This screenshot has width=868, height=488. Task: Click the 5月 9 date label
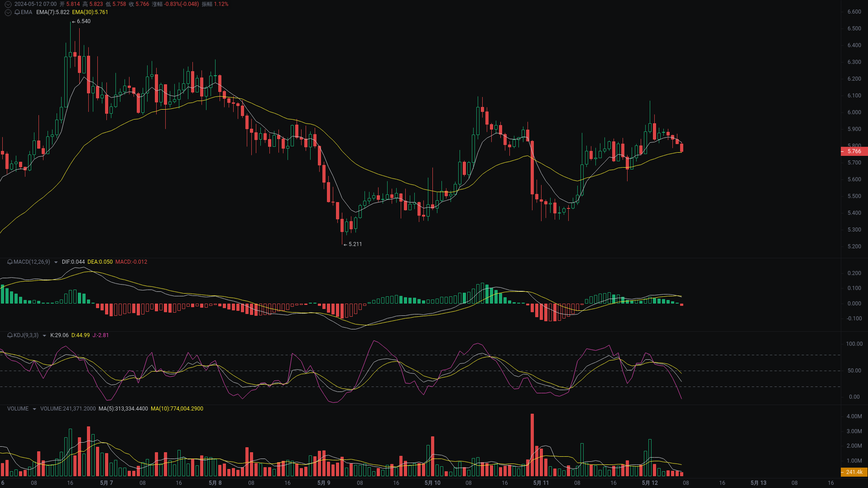324,483
